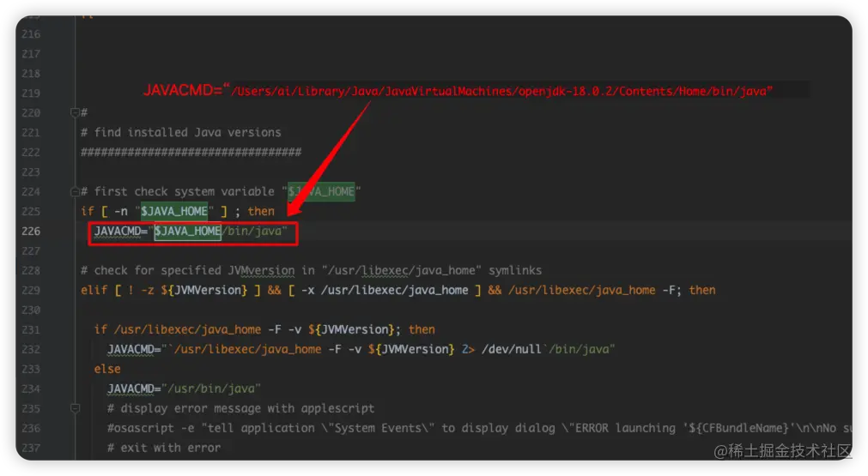
Task: Click "JAVACMD=" on line 226
Action: (121, 231)
